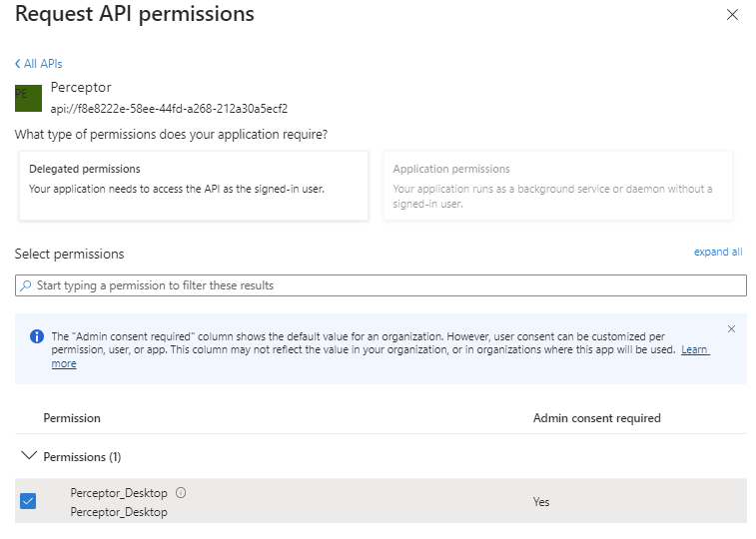Click the api://f8e8222e application ID URI
Screen dimensions: 756x539
169,109
